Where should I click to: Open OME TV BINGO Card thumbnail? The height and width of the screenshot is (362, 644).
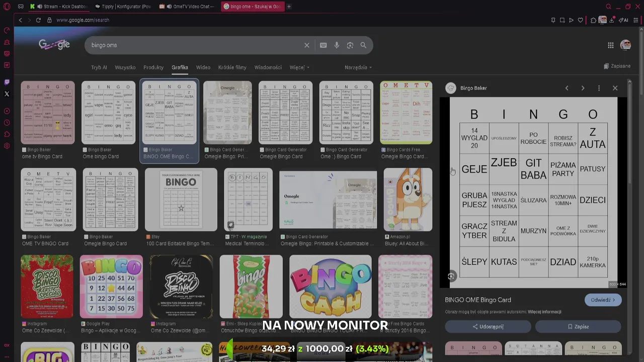tap(48, 200)
